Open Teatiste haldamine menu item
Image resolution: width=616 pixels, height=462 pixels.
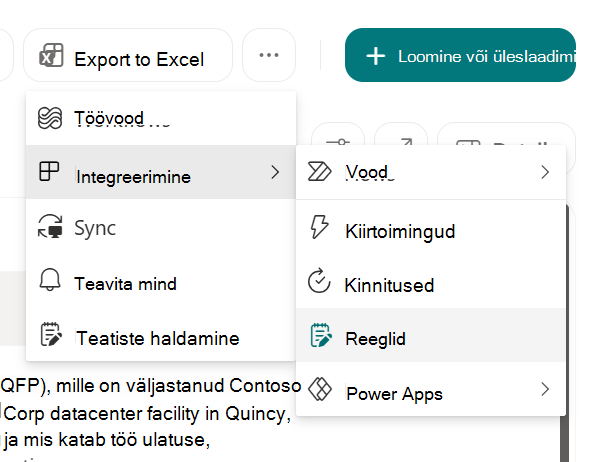click(x=161, y=336)
